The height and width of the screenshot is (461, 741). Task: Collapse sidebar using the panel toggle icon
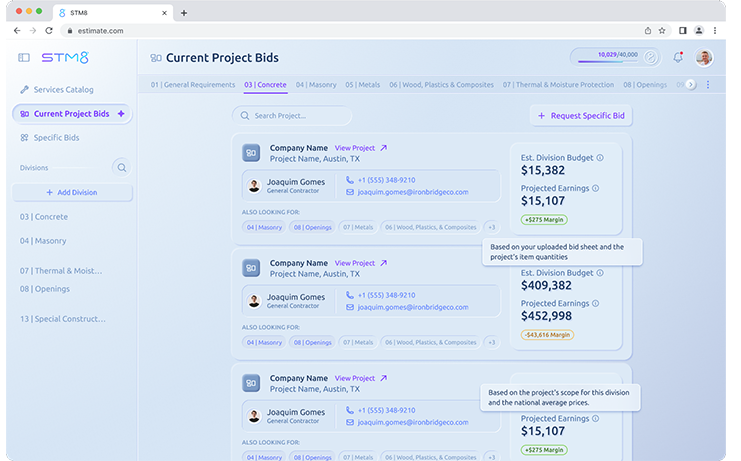(x=24, y=58)
